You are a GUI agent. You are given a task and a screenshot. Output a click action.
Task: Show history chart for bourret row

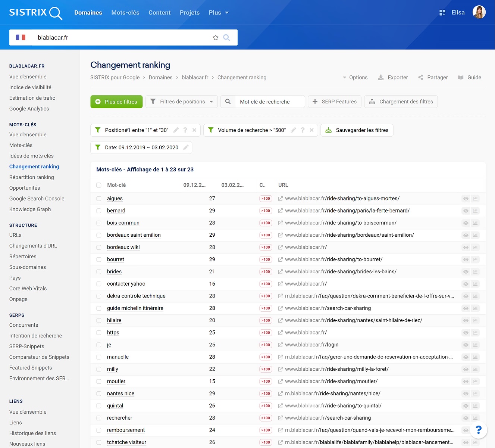point(475,259)
